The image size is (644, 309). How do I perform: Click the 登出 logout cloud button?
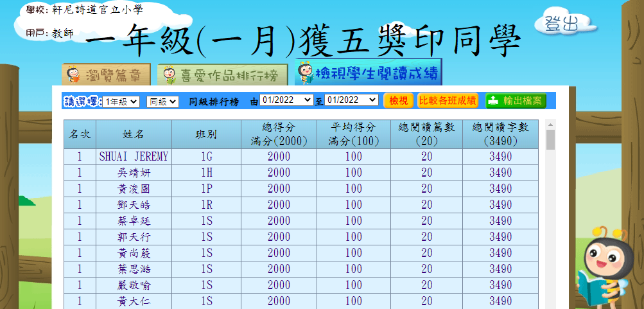pos(561,24)
